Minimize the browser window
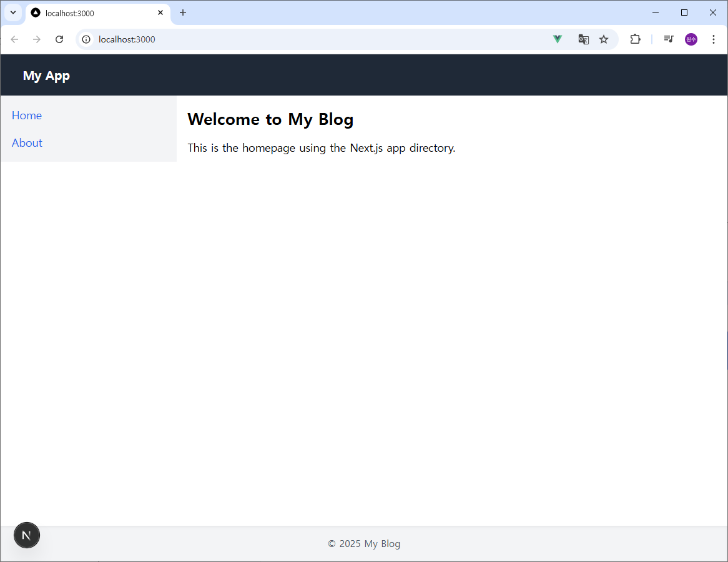Image resolution: width=728 pixels, height=562 pixels. [x=656, y=12]
